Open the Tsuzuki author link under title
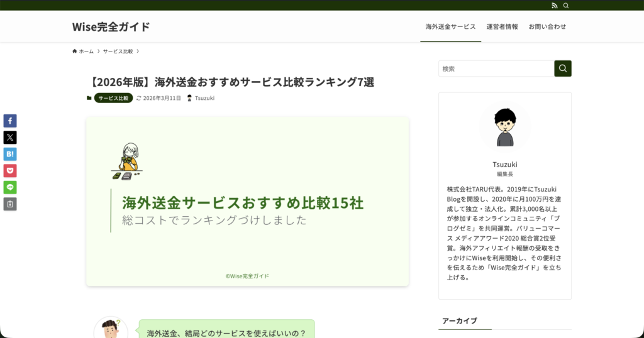The image size is (644, 338). (x=204, y=98)
